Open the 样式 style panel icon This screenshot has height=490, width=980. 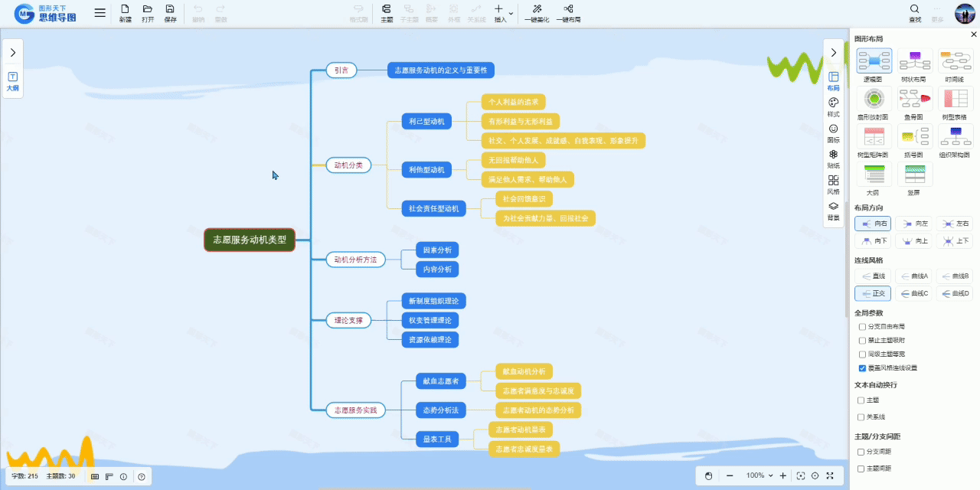coord(833,103)
